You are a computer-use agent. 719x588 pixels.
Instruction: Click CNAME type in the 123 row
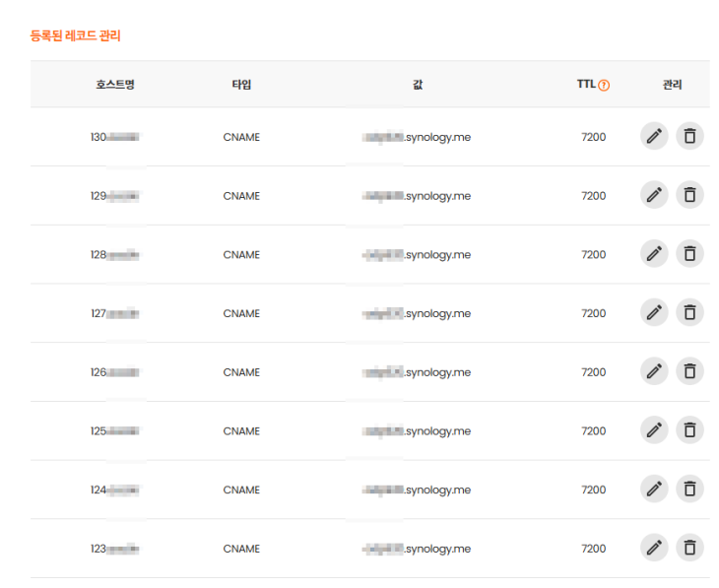(x=241, y=549)
